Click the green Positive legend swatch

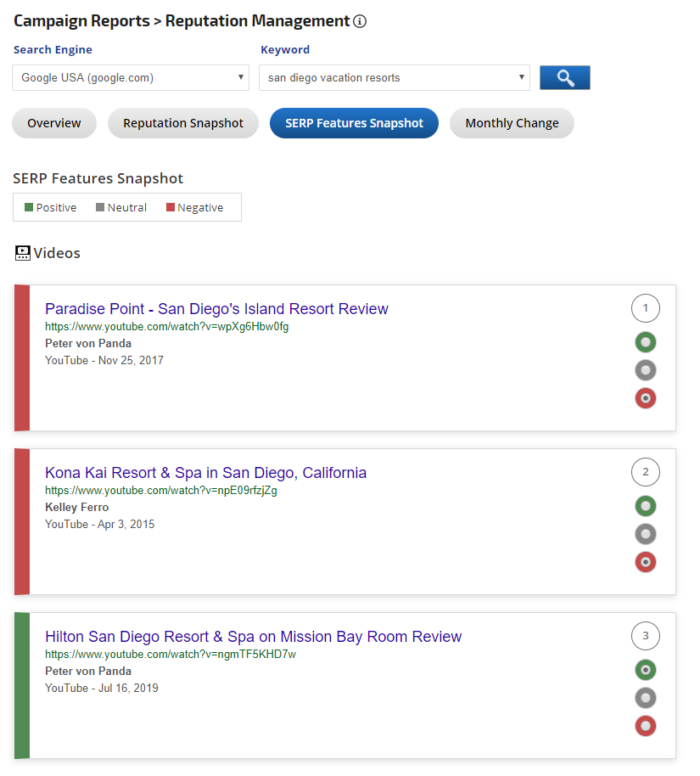click(29, 208)
